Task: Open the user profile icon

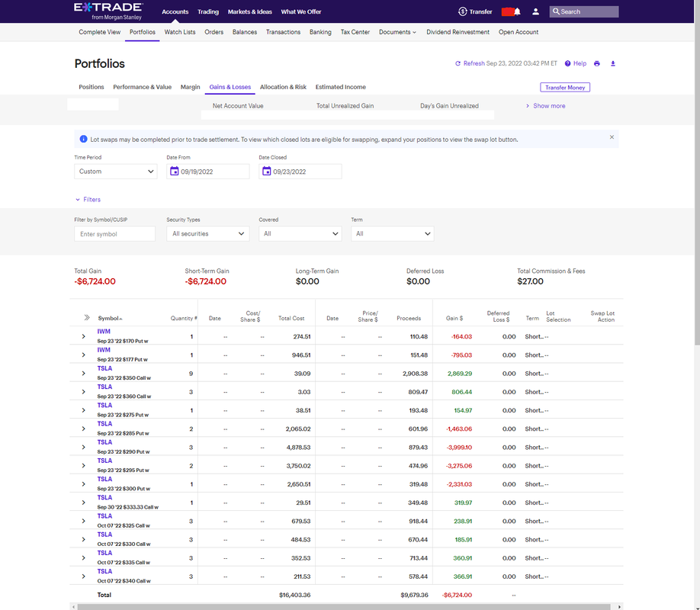Action: pos(535,11)
